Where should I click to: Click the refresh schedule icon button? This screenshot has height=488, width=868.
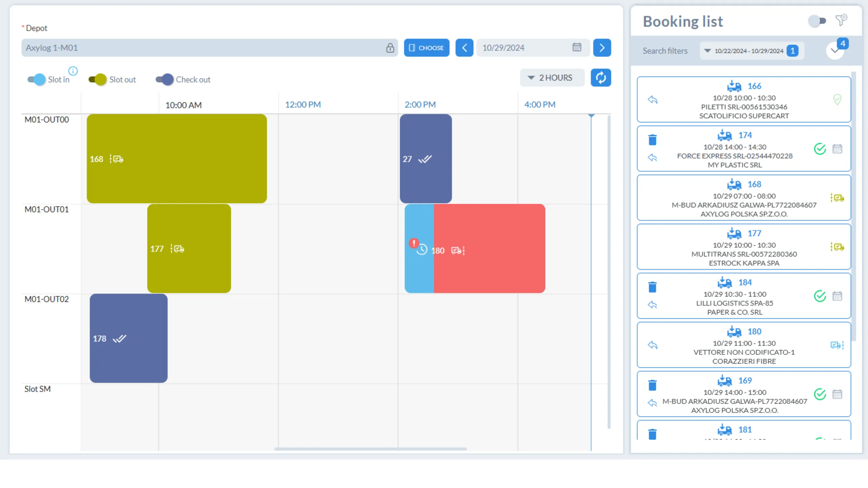[x=600, y=78]
